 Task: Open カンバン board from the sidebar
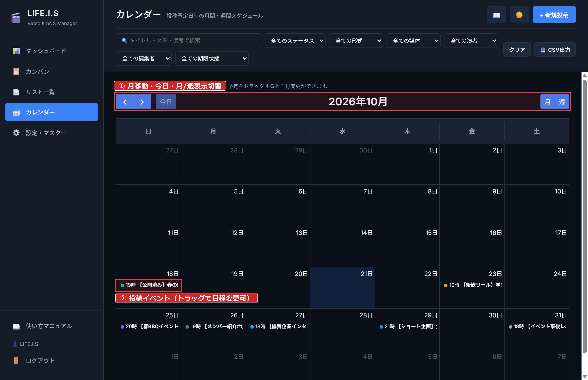[52, 71]
